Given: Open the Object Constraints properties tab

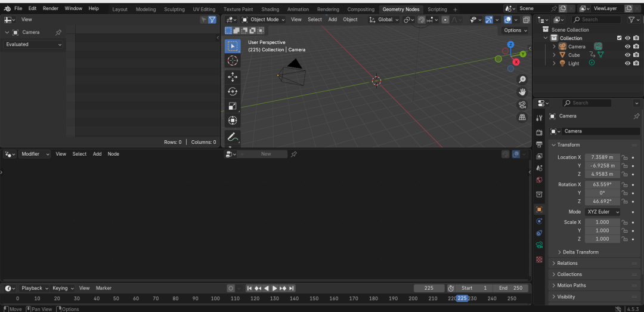Looking at the screenshot, I should [x=539, y=233].
